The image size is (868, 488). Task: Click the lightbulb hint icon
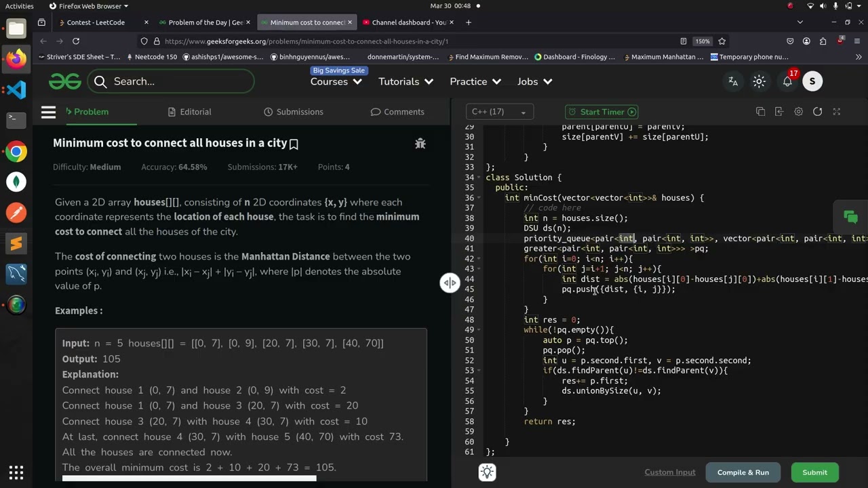point(487,472)
